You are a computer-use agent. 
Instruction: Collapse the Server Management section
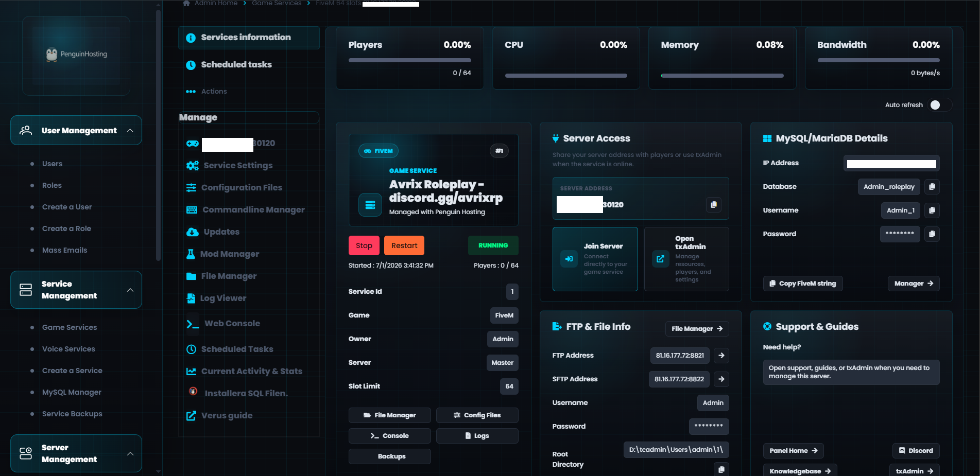pos(76,453)
